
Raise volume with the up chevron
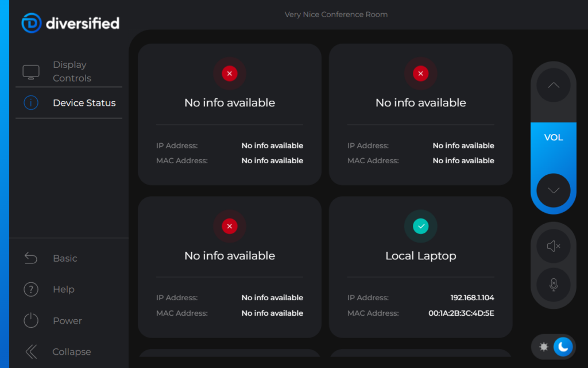(x=554, y=86)
